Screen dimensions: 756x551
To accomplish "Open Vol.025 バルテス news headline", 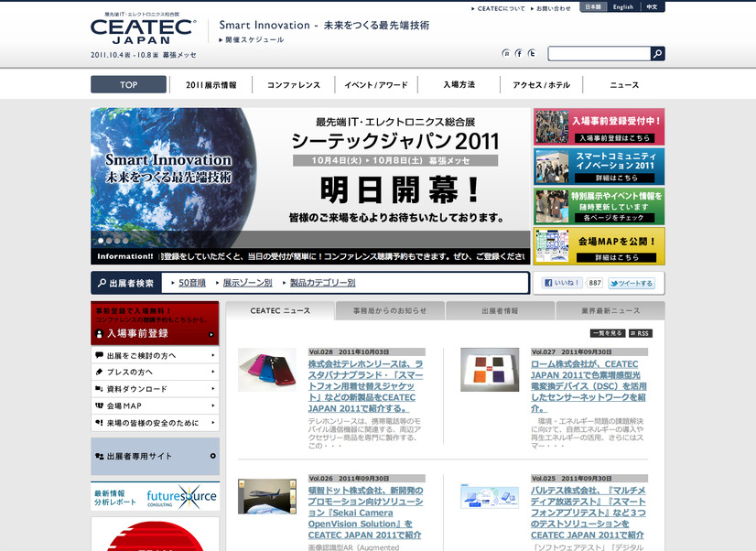I will point(589,513).
